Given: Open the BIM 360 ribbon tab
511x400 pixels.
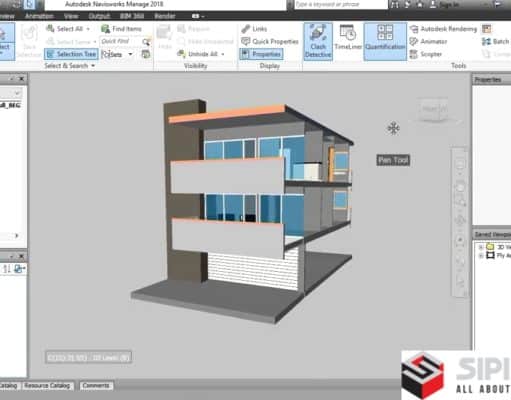Looking at the screenshot, I should coord(132,16).
